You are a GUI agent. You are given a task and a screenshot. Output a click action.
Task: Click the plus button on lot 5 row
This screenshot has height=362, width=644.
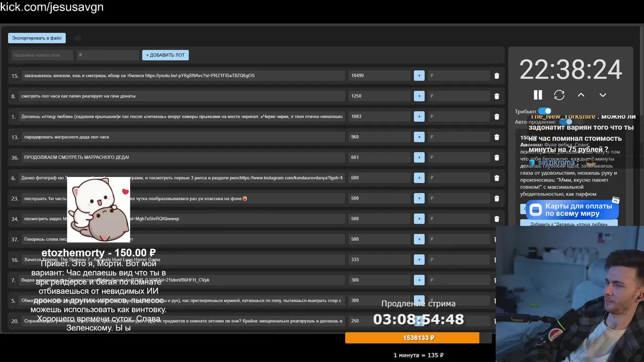[419, 301]
